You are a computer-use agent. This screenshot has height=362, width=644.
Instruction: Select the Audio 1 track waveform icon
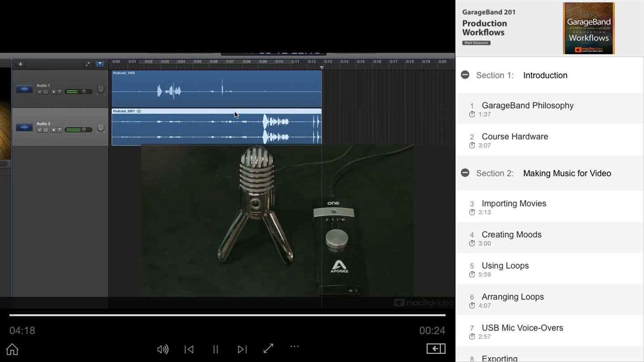click(x=24, y=89)
